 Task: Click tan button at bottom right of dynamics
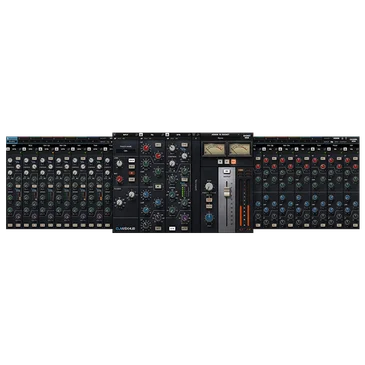coord(184,228)
